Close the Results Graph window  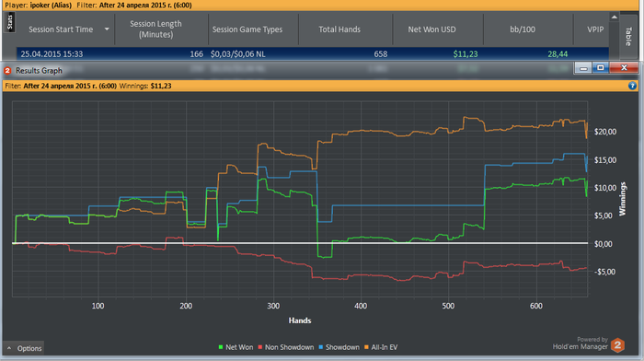(624, 68)
